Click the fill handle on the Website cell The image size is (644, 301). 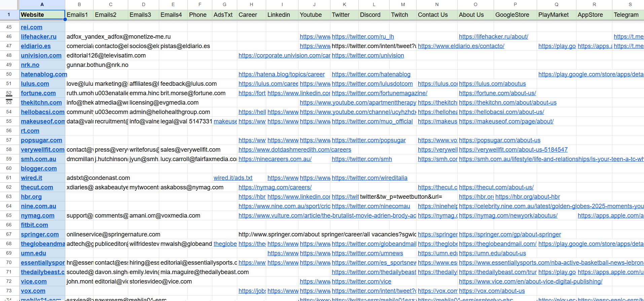[x=65, y=20]
